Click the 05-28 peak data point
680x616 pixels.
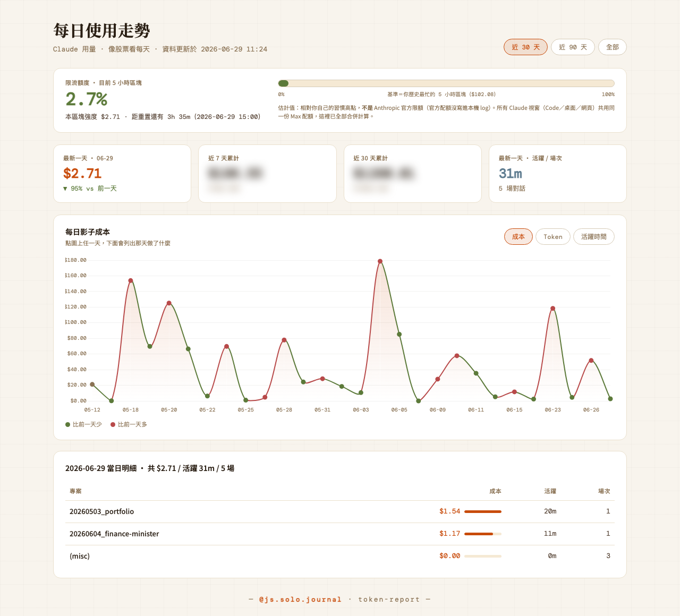[x=284, y=340]
